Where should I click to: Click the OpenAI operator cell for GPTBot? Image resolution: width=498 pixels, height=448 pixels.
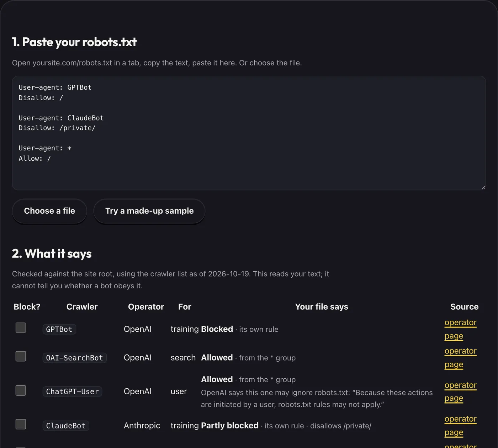tap(138, 329)
